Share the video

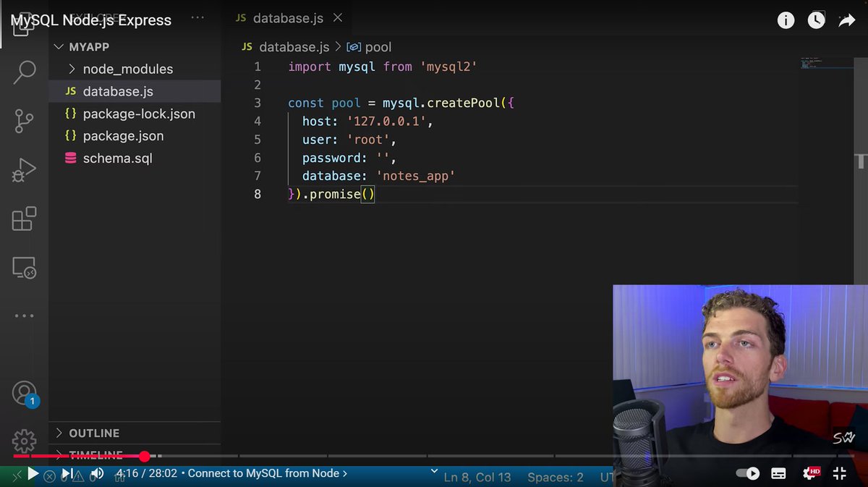coord(846,21)
